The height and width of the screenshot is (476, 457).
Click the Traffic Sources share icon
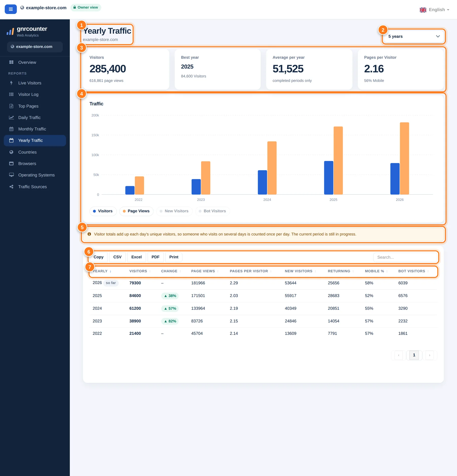click(11, 187)
